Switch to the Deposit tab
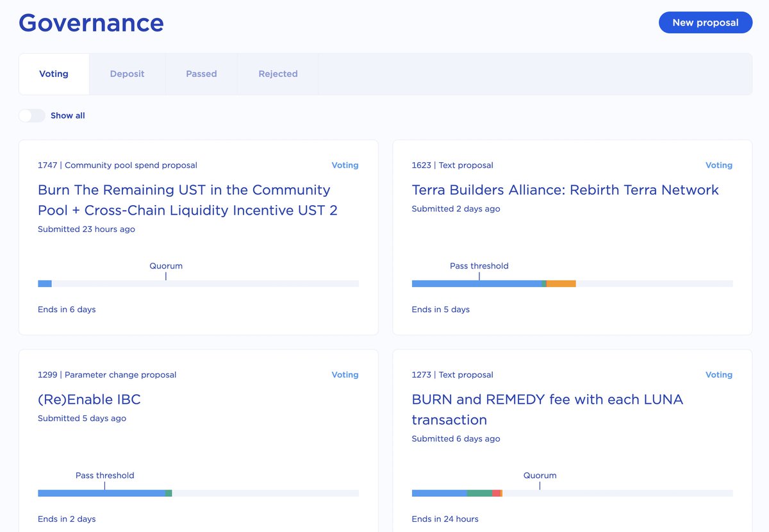 click(x=127, y=74)
